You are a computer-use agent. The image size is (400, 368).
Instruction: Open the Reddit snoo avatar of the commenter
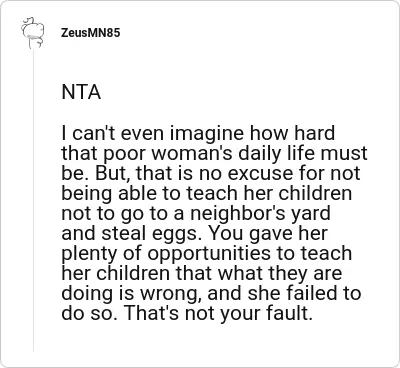tap(33, 33)
